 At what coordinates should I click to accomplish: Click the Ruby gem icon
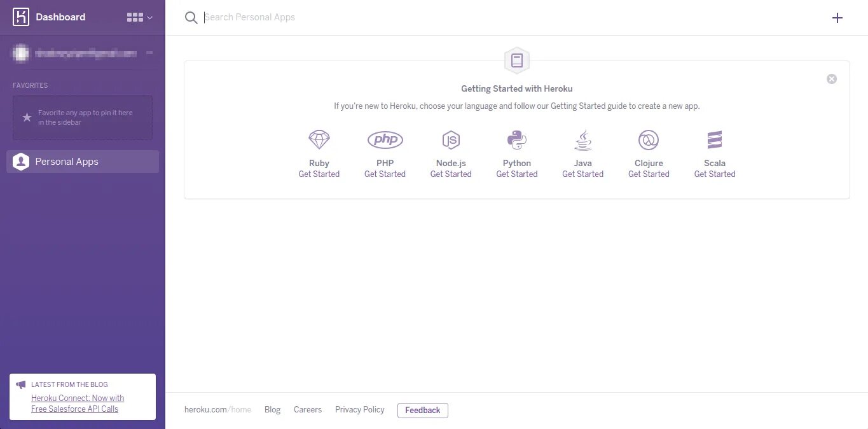pos(319,139)
